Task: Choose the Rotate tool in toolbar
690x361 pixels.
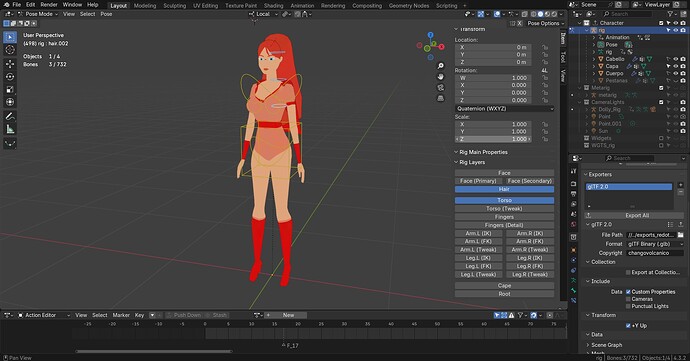Action: pyautogui.click(x=10, y=77)
